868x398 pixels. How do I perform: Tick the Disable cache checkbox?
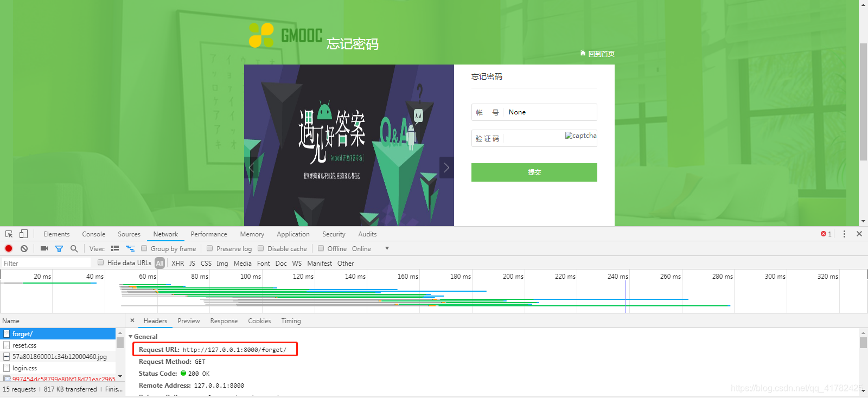click(261, 248)
